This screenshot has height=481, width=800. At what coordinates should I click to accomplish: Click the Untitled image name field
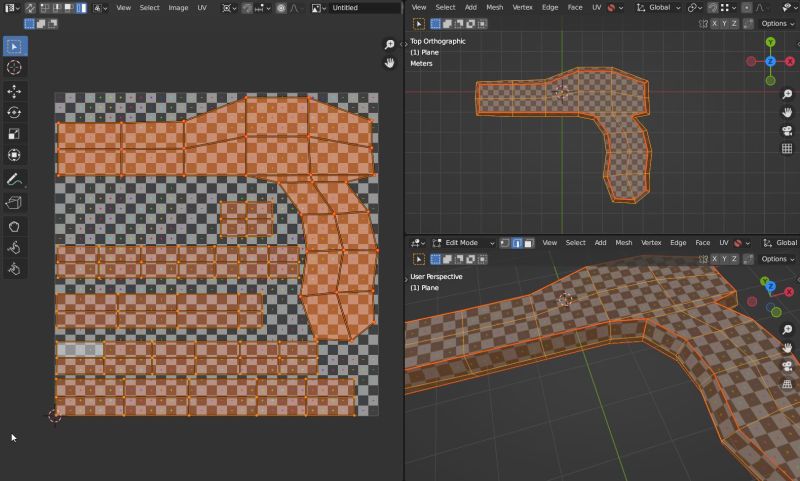tap(365, 8)
